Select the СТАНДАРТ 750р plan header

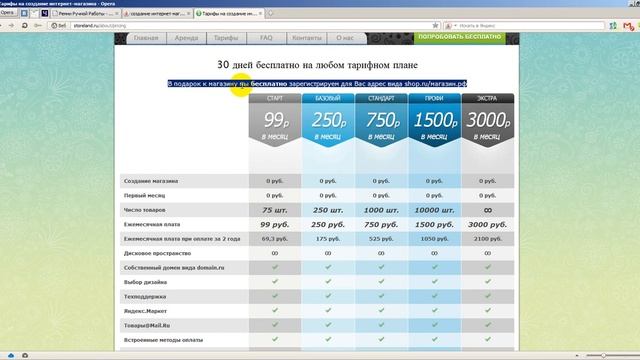coord(381,119)
